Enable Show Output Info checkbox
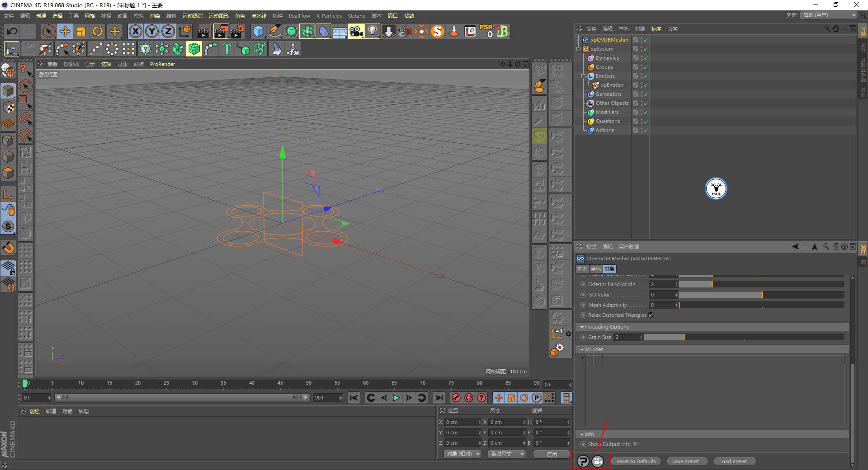The image size is (868, 470). [x=636, y=444]
